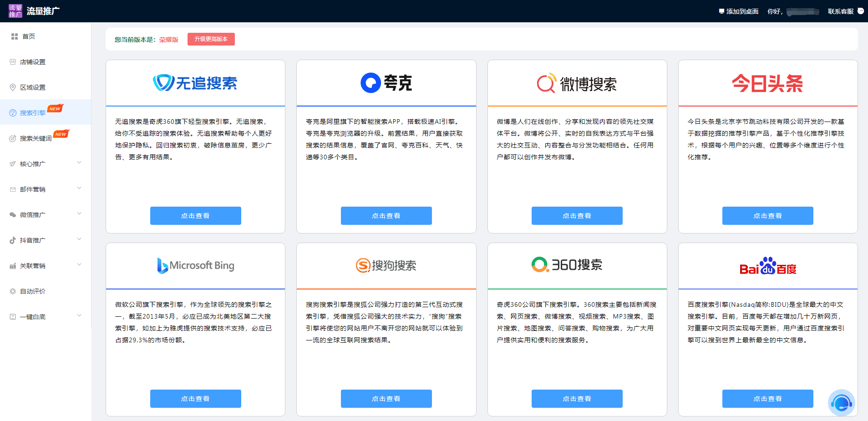Expand the 一键白底 submenu chevron
The height and width of the screenshot is (421, 868).
click(79, 316)
